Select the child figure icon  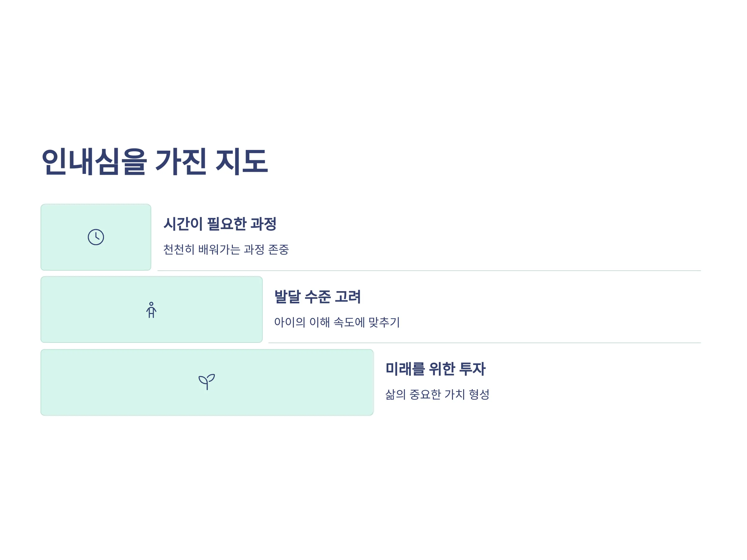click(151, 310)
